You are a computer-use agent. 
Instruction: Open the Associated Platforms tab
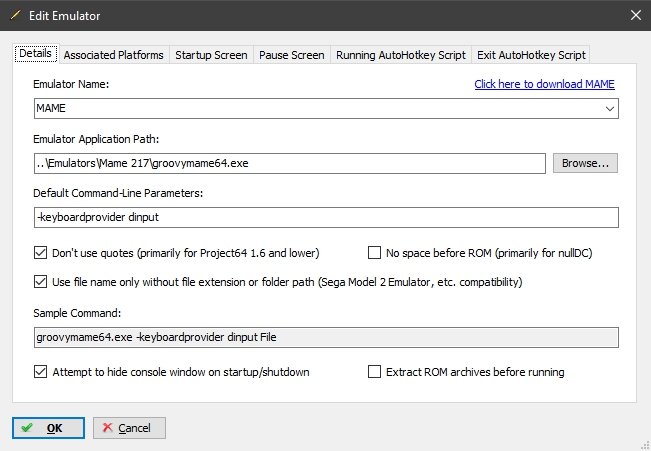point(113,55)
